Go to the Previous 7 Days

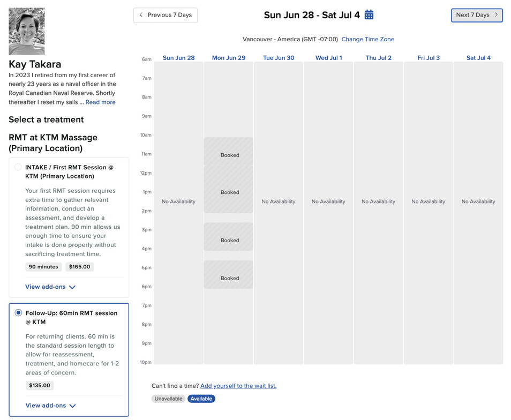click(166, 15)
